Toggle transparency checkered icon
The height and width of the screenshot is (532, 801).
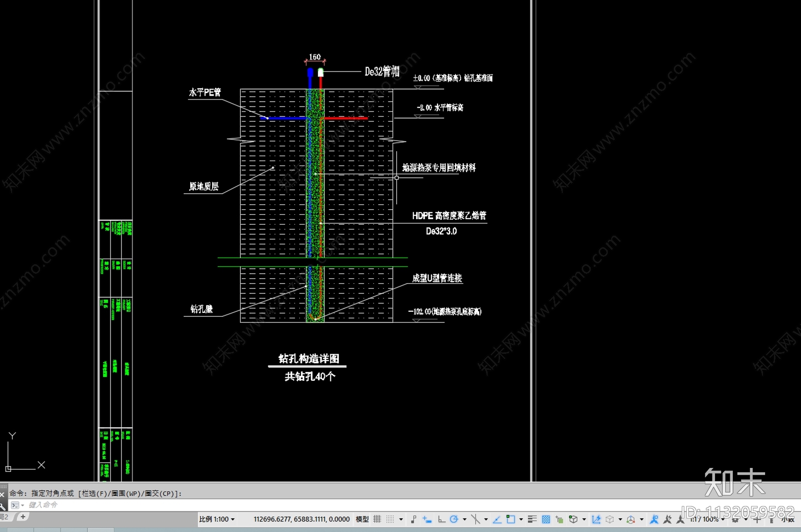tap(546, 519)
